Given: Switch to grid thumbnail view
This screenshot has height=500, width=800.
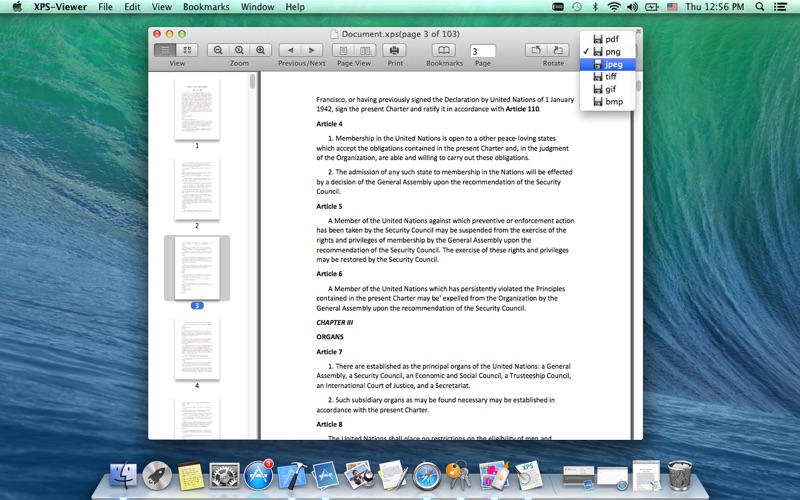Looking at the screenshot, I should point(187,50).
